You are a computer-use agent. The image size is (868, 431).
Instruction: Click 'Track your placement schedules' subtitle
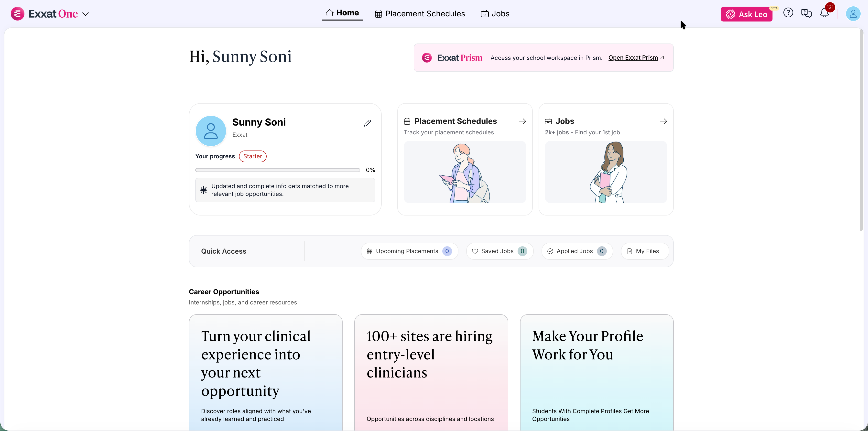click(449, 132)
